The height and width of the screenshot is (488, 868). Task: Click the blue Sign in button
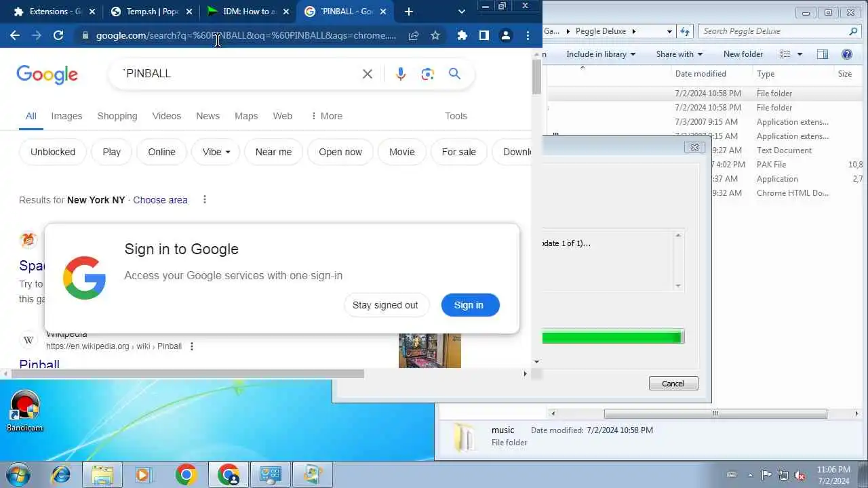(x=470, y=305)
